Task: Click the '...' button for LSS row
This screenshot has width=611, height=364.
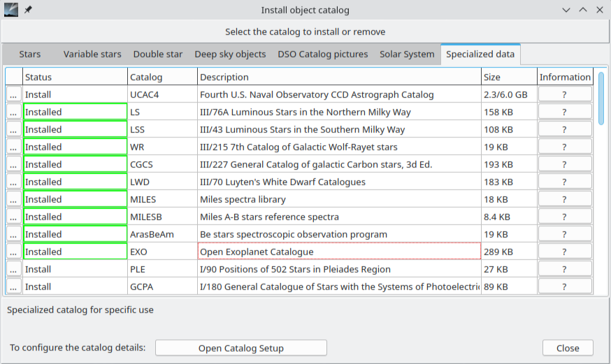Action: coord(14,130)
